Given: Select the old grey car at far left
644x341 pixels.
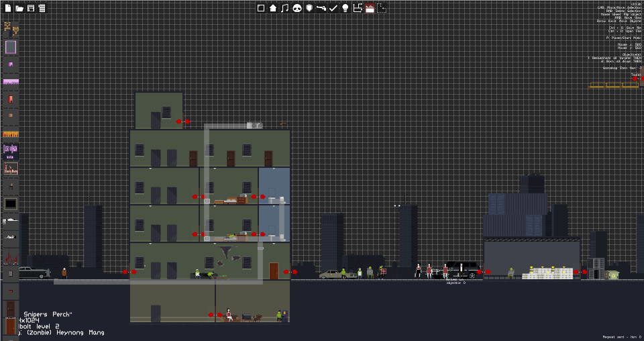Looking at the screenshot, I should (34, 273).
